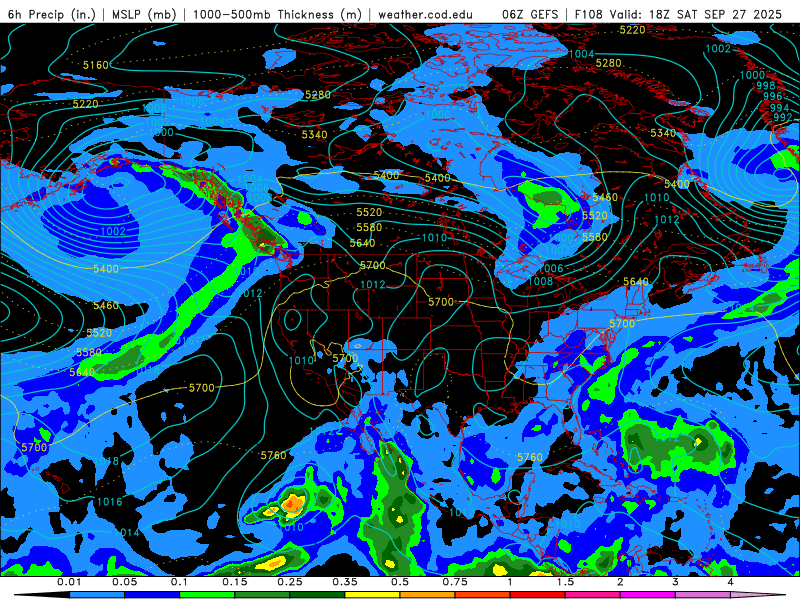Click the orange precipitation maximum off Mexico
Image resolution: width=800 pixels, height=600 pixels.
coord(292,504)
